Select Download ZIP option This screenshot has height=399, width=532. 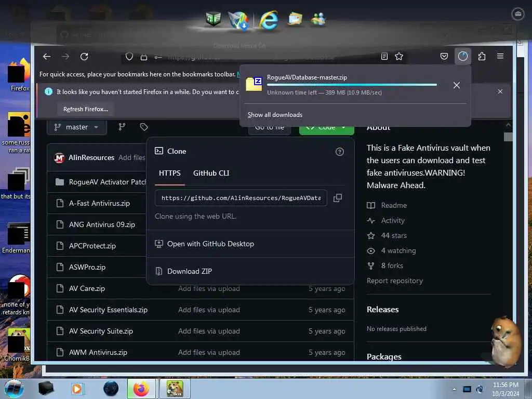[x=189, y=271]
